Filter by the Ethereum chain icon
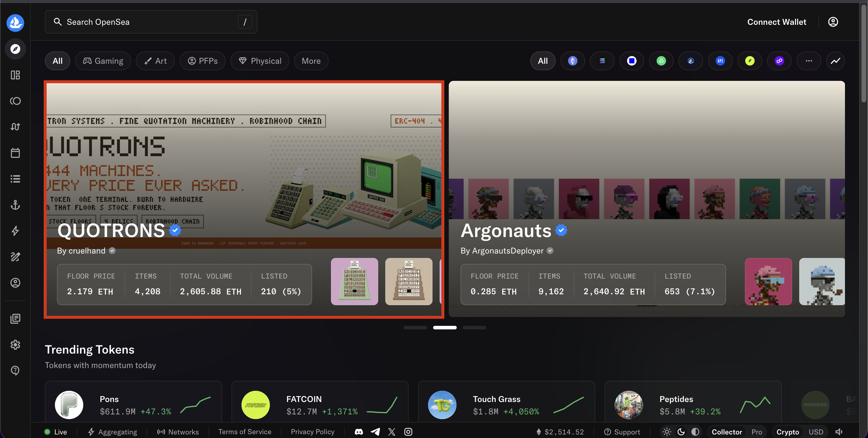Image resolution: width=868 pixels, height=438 pixels. (572, 61)
